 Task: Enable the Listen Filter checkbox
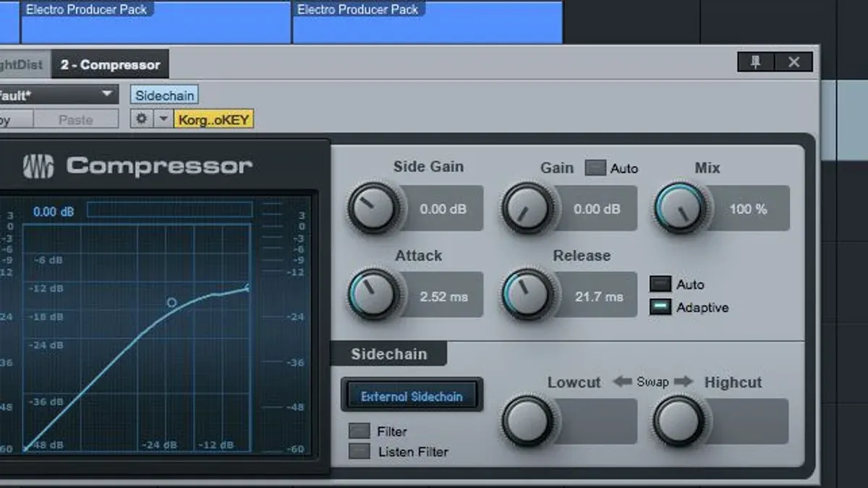pos(359,451)
